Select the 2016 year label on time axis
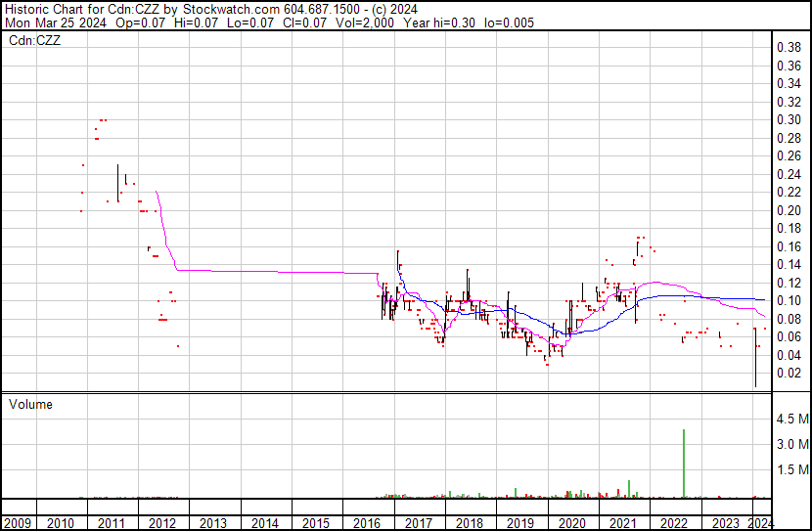This screenshot has height=531, width=812. click(x=367, y=523)
